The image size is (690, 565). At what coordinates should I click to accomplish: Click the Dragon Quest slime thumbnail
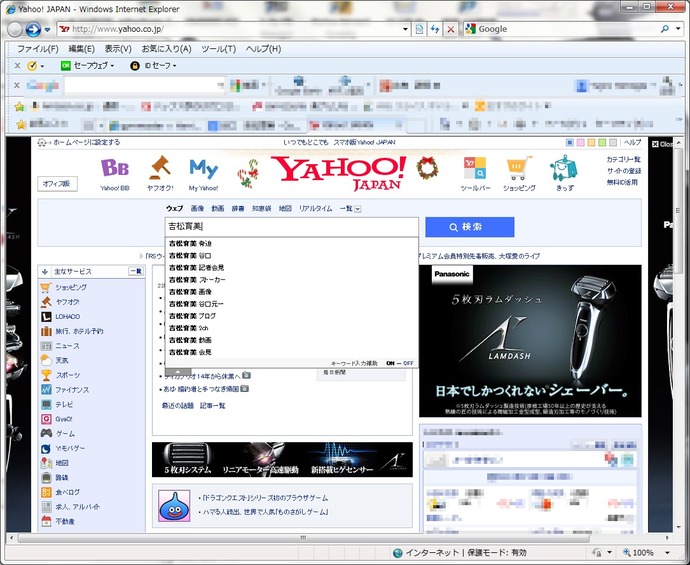click(174, 506)
